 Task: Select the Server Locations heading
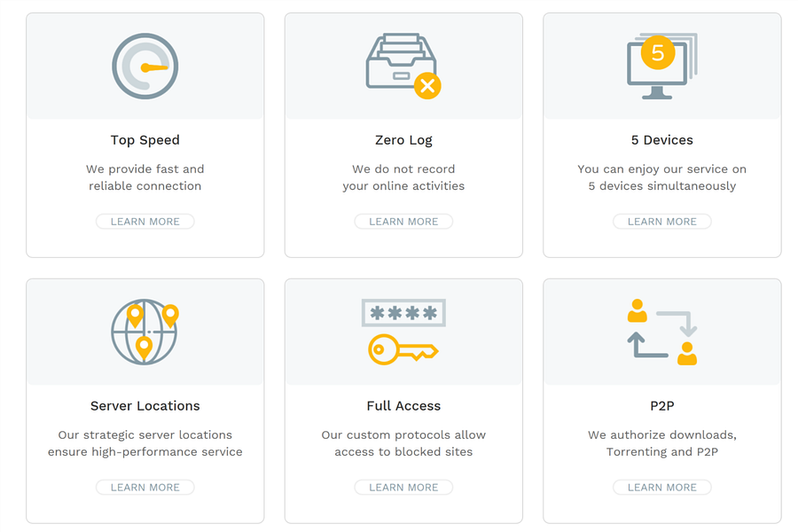[145, 405]
